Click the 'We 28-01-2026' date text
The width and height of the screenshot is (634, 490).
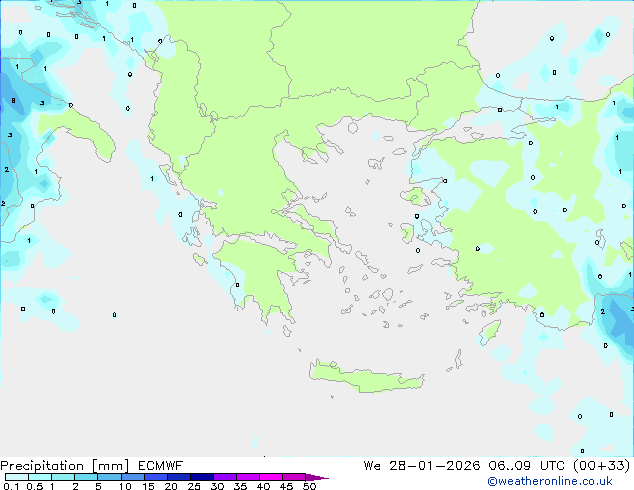click(422, 466)
